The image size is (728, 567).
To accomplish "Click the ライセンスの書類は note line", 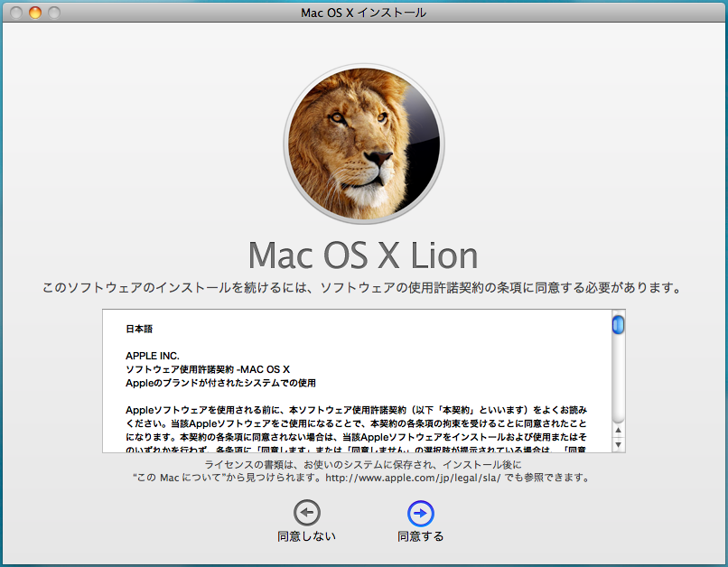I will coord(363,464).
